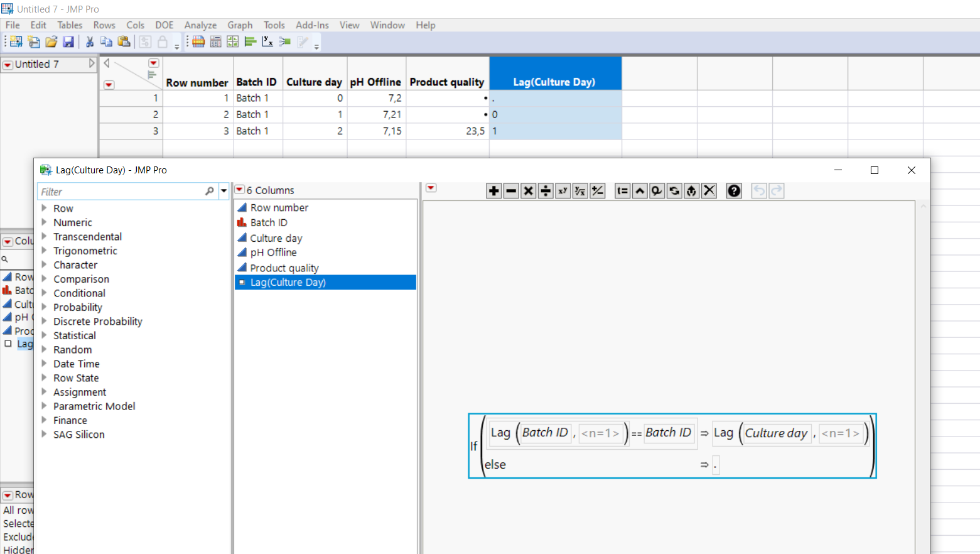The width and height of the screenshot is (980, 554).
Task: Click the delete expression X icon
Action: click(x=709, y=190)
